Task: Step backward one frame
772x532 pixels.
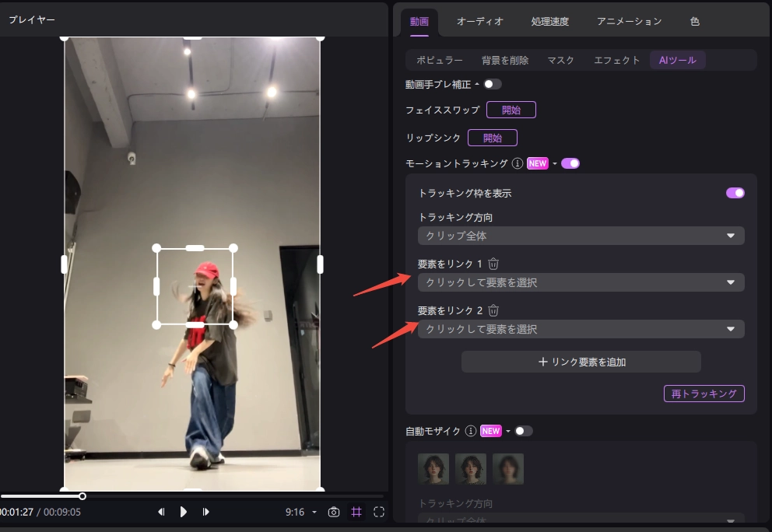Action: pyautogui.click(x=161, y=512)
